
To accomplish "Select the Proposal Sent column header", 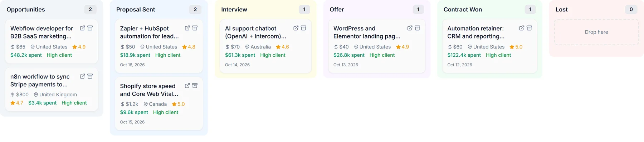I will [136, 10].
